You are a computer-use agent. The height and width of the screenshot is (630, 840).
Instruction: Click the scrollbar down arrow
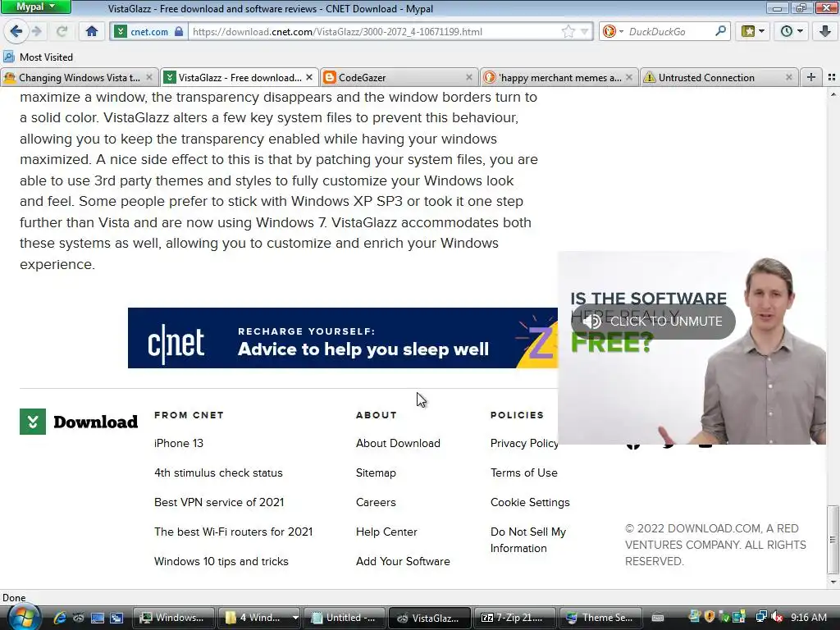tap(833, 582)
